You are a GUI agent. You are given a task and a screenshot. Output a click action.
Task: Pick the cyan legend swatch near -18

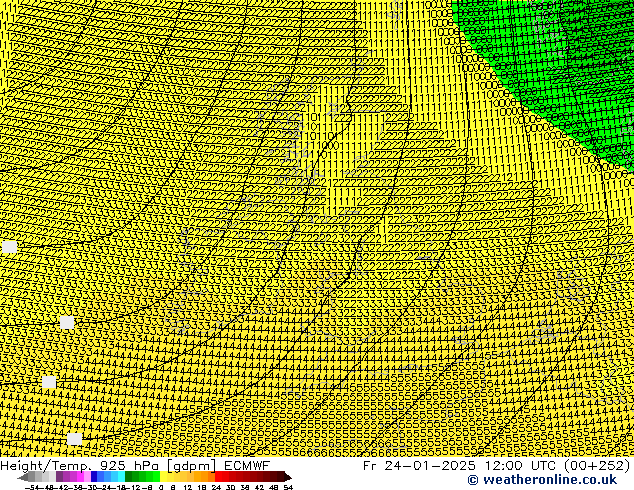pos(121,477)
